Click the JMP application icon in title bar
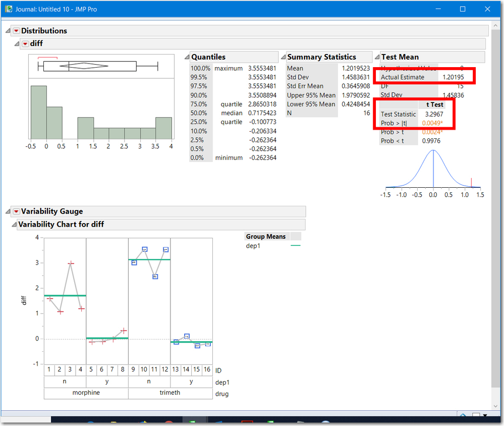This screenshot has width=504, height=426. (9, 9)
